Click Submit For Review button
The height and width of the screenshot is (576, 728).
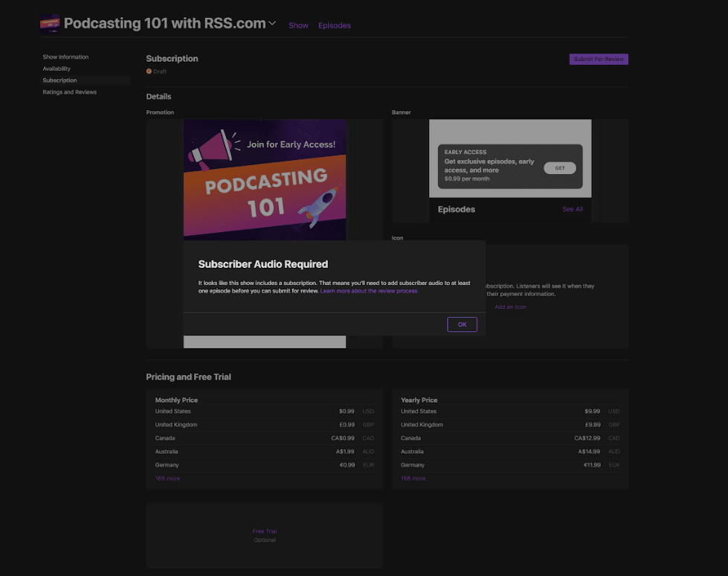click(x=599, y=59)
